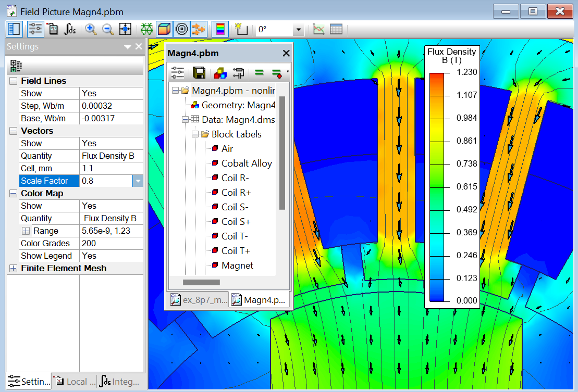Select the Cobalt Alloy block label
The width and height of the screenshot is (578, 392).
pos(246,163)
